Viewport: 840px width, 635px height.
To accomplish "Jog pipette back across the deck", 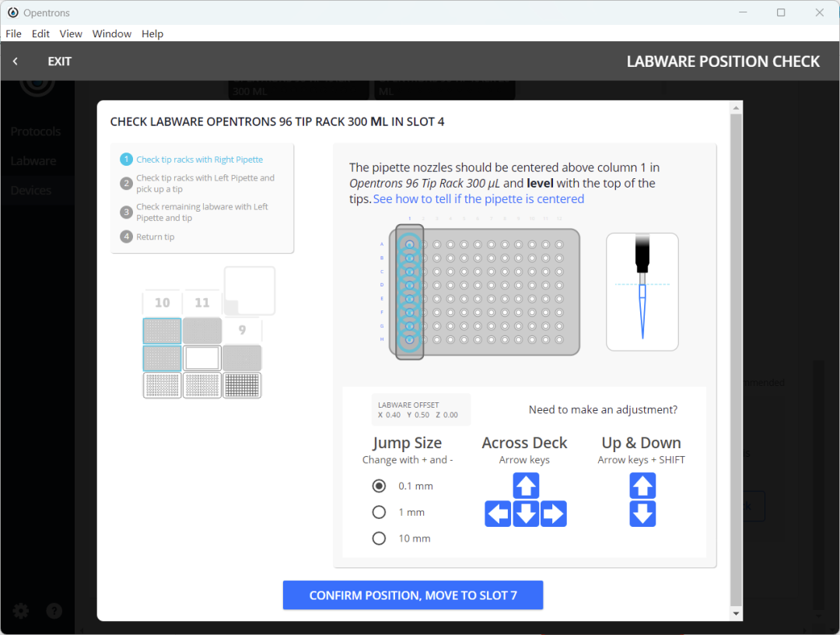I will (x=526, y=486).
